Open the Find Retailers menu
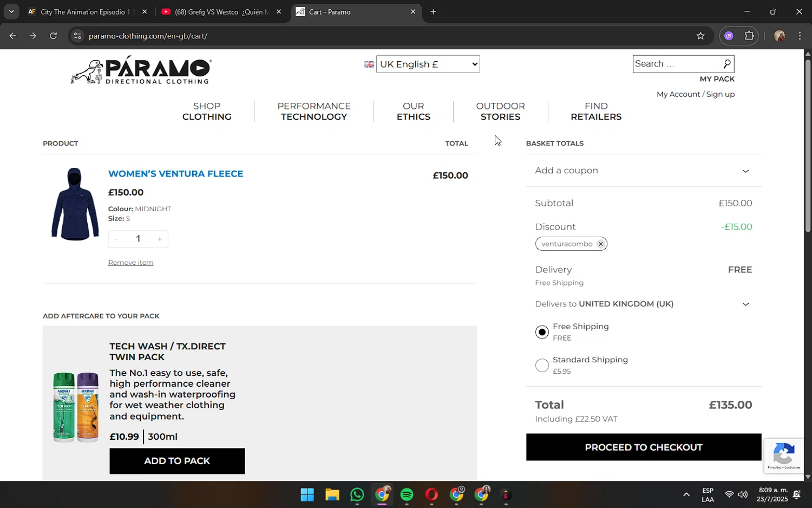This screenshot has width=812, height=508. pos(596,112)
